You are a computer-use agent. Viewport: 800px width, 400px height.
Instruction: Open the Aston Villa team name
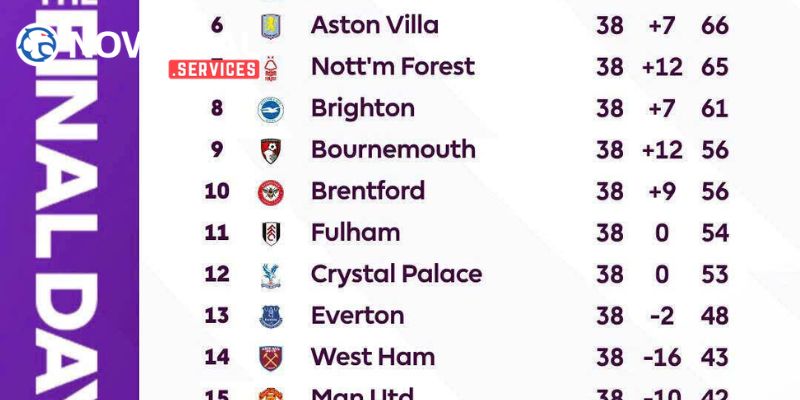(x=374, y=25)
